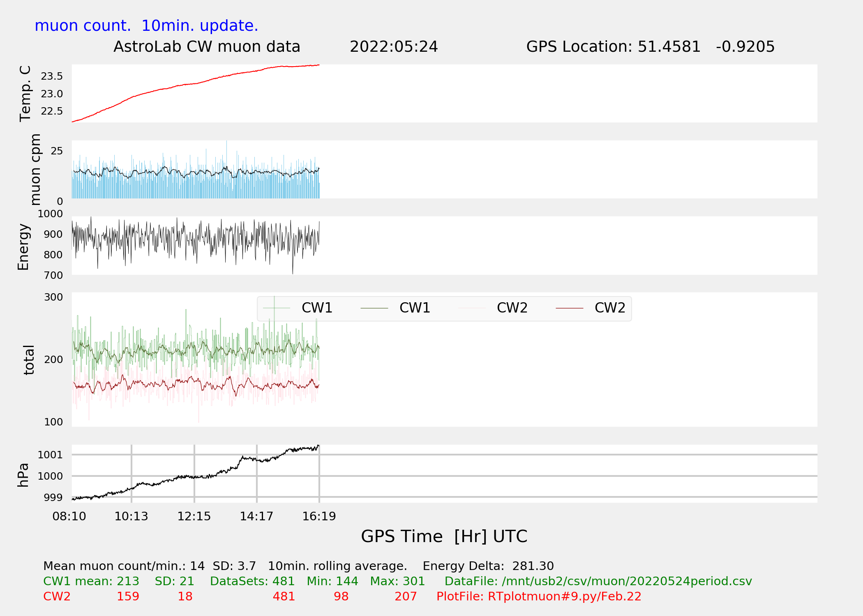Click the dark red CW2 legend line

point(570,308)
